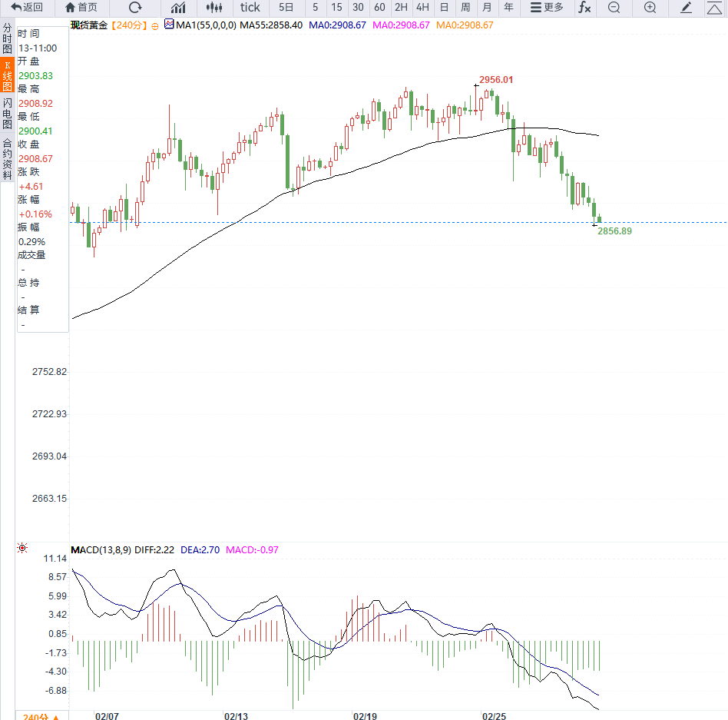The width and height of the screenshot is (728, 720).
Task: Open the 合约资料 side tab
Action: [7, 158]
